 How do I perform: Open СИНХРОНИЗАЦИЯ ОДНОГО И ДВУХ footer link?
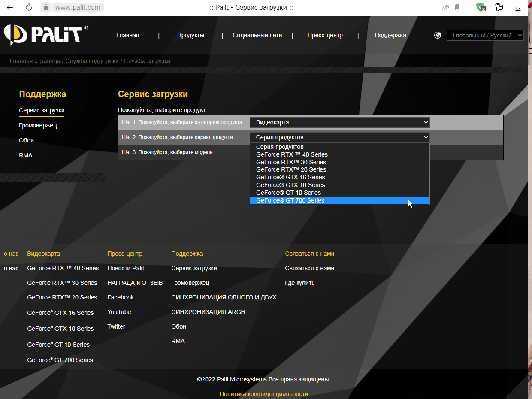[224, 297]
